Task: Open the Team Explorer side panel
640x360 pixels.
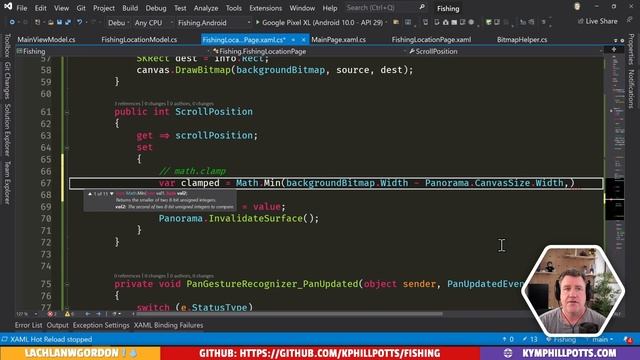Action: (x=7, y=182)
